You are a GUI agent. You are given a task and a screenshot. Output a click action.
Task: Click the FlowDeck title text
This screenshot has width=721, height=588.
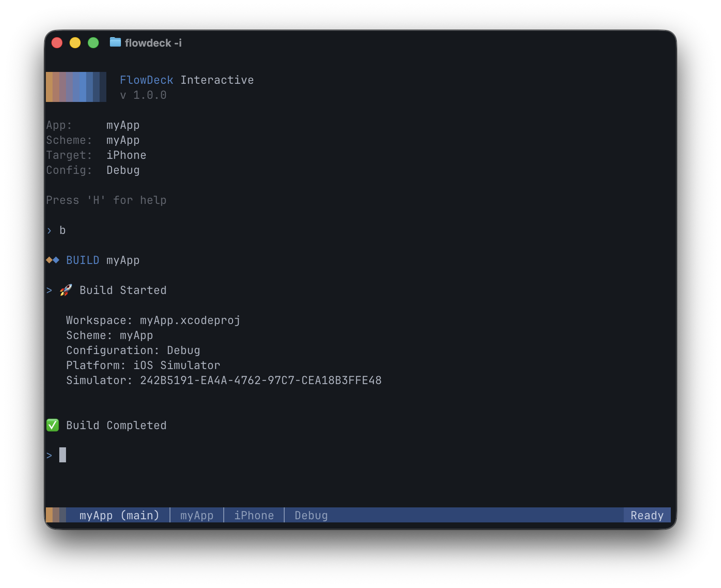pos(147,80)
